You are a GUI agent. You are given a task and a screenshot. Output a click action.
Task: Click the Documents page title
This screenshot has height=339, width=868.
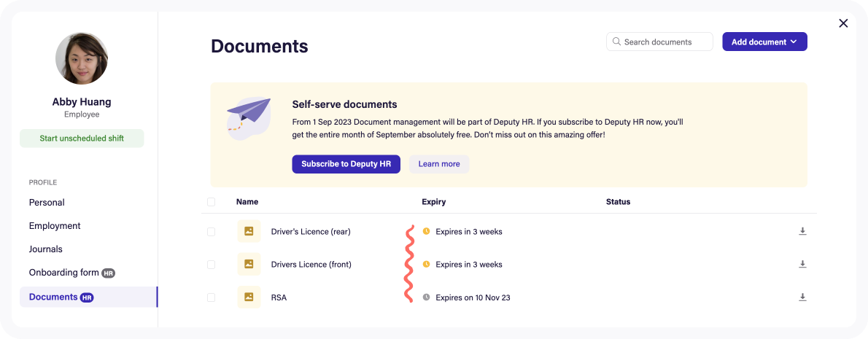(259, 46)
